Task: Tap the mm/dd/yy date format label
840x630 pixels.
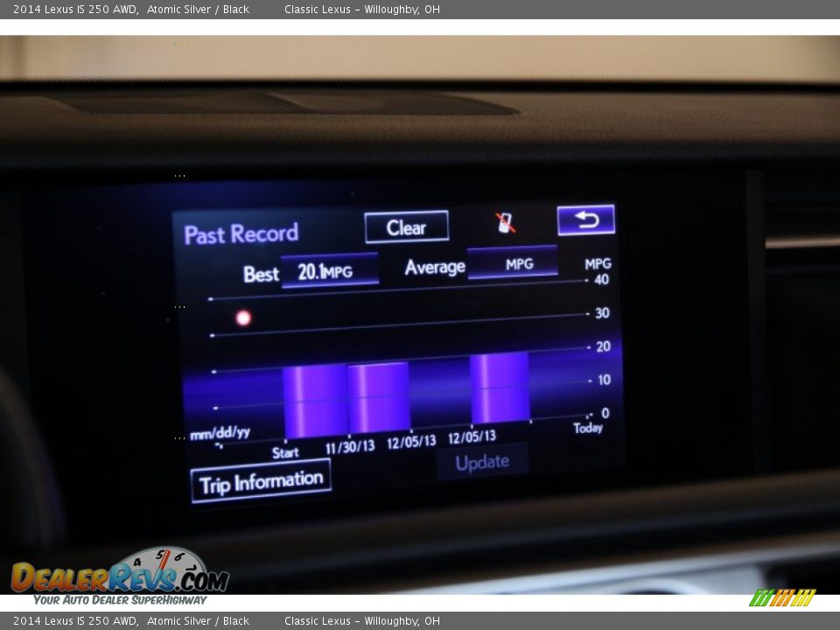Action: pyautogui.click(x=220, y=432)
